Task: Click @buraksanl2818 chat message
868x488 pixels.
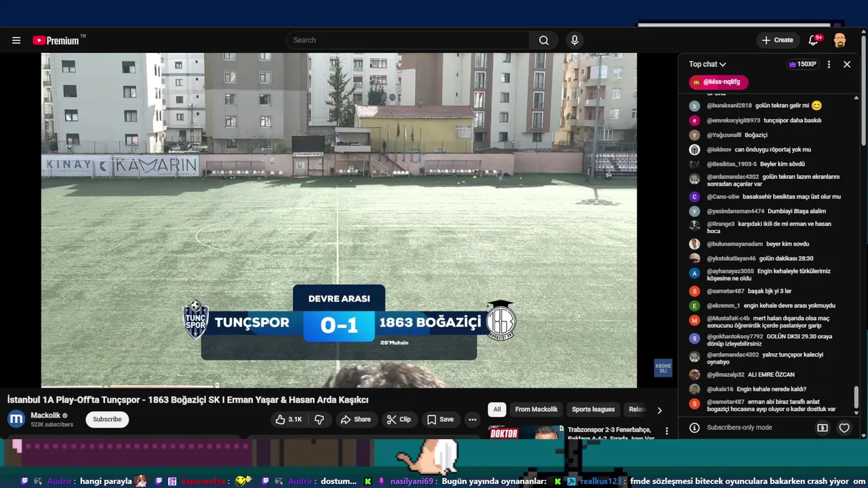Action: coord(764,106)
